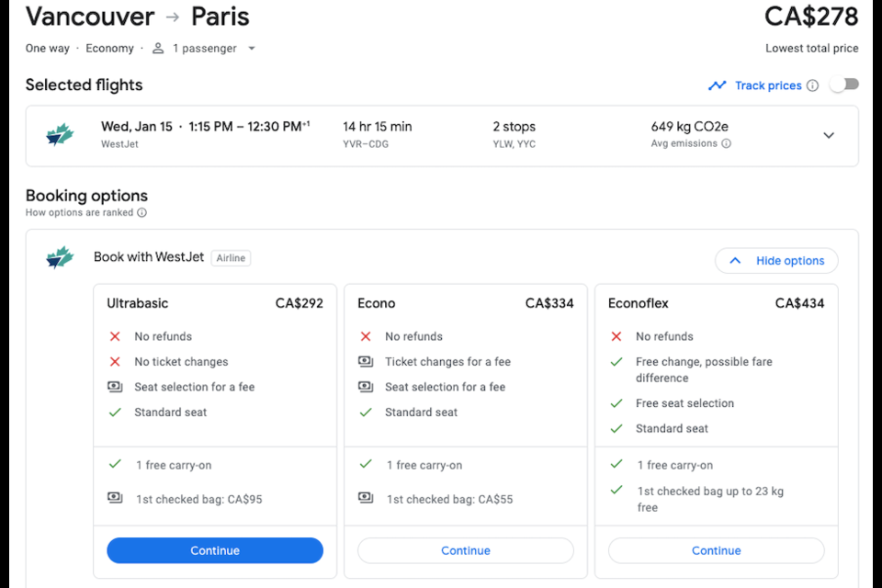Click the passenger person icon
The width and height of the screenshot is (882, 588).
(158, 49)
